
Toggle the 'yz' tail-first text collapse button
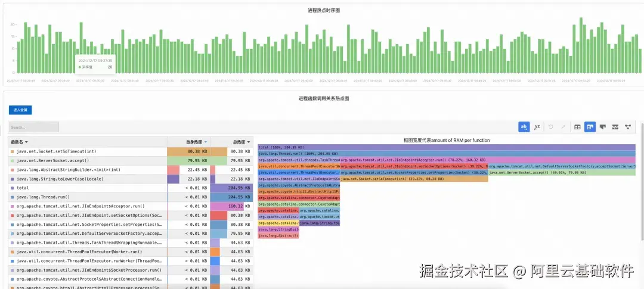click(537, 127)
